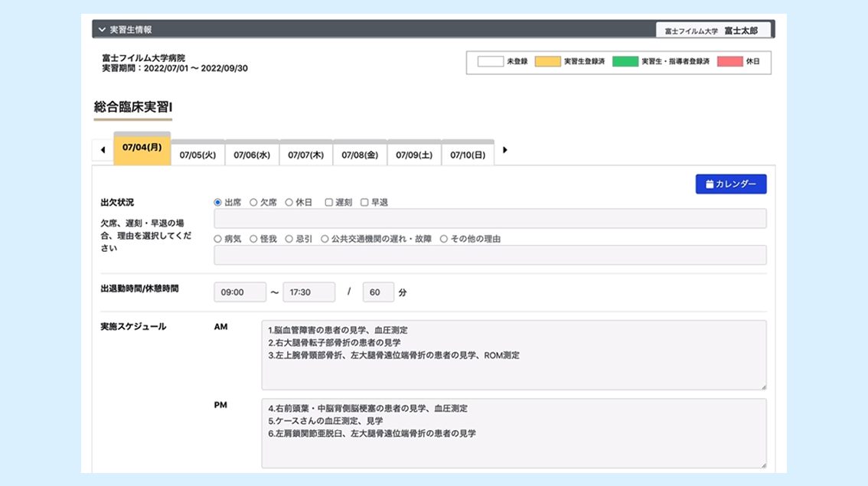The height and width of the screenshot is (486, 868).
Task: Select the 出席 radio button
Action: (x=218, y=203)
